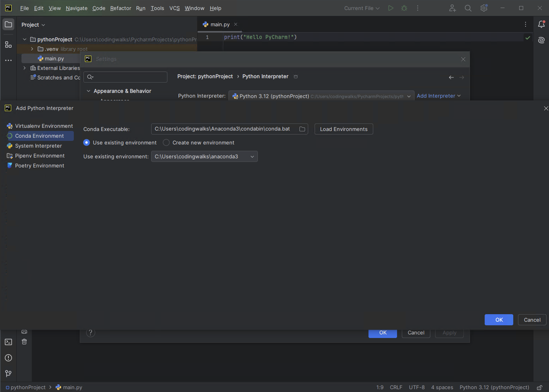Open the Refactor menu
The height and width of the screenshot is (392, 549).
tap(120, 8)
